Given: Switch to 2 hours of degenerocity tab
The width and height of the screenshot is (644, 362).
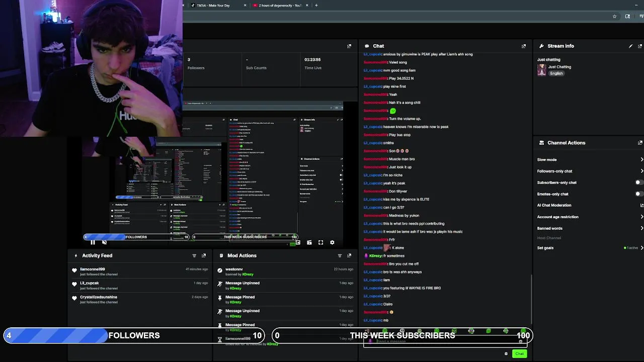Looking at the screenshot, I should pos(280,5).
